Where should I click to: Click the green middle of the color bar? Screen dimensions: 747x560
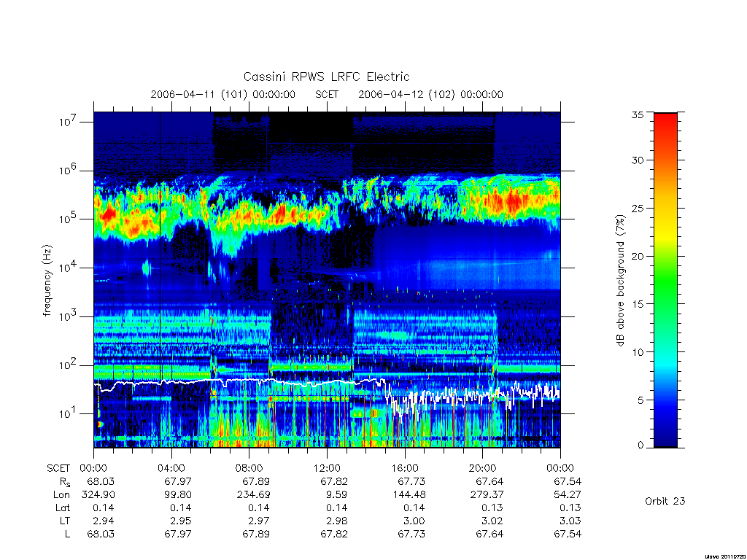pyautogui.click(x=665, y=281)
